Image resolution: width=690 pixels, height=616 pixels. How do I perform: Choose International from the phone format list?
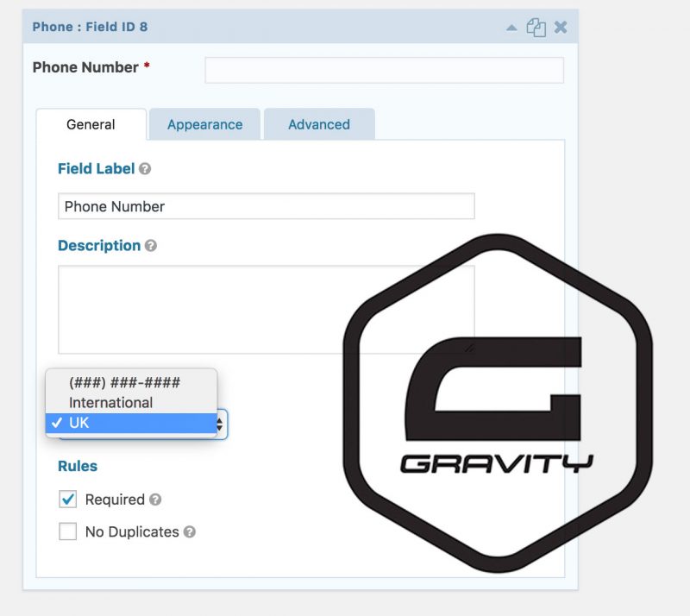[131, 402]
